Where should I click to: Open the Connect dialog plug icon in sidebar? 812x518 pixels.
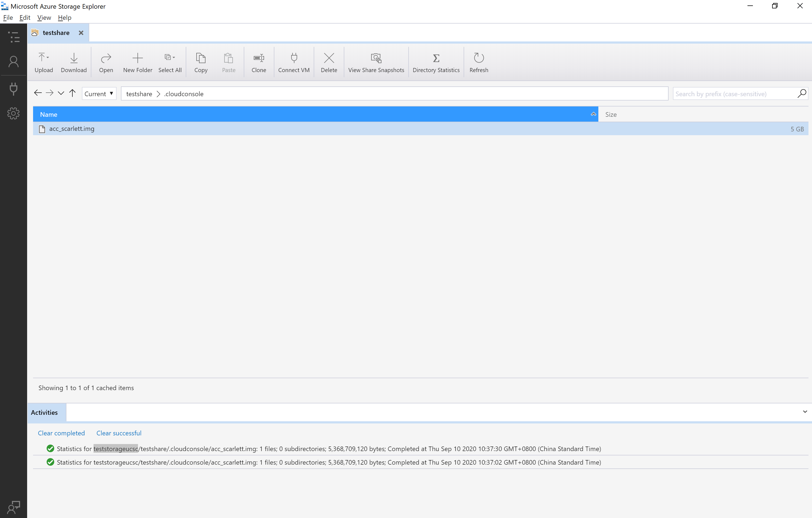[x=14, y=89]
